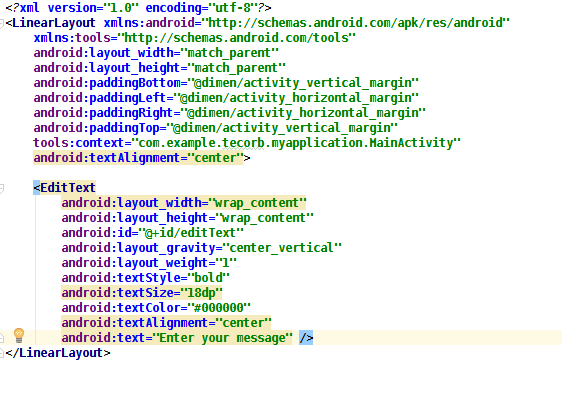562x413 pixels.
Task: Click the android:textColor="#000000" line
Action: tap(156, 308)
